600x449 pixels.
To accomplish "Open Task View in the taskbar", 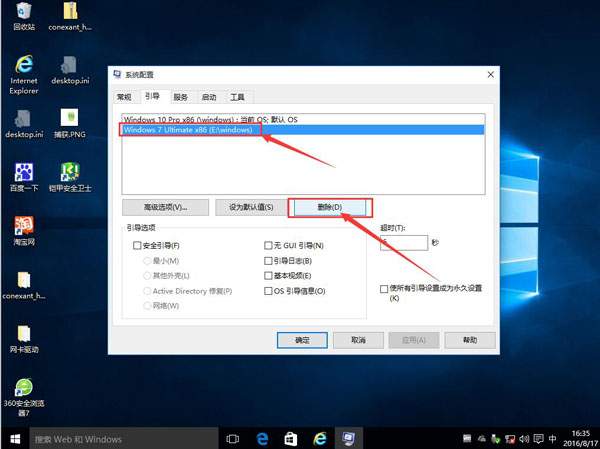I will (x=233, y=439).
